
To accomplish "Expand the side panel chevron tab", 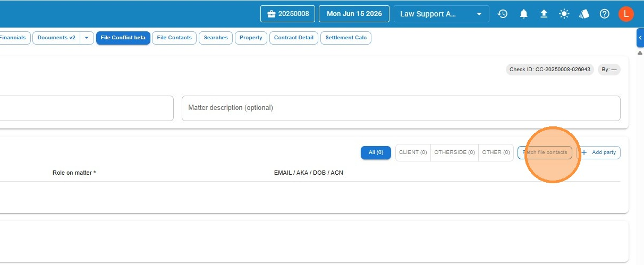I will point(640,38).
